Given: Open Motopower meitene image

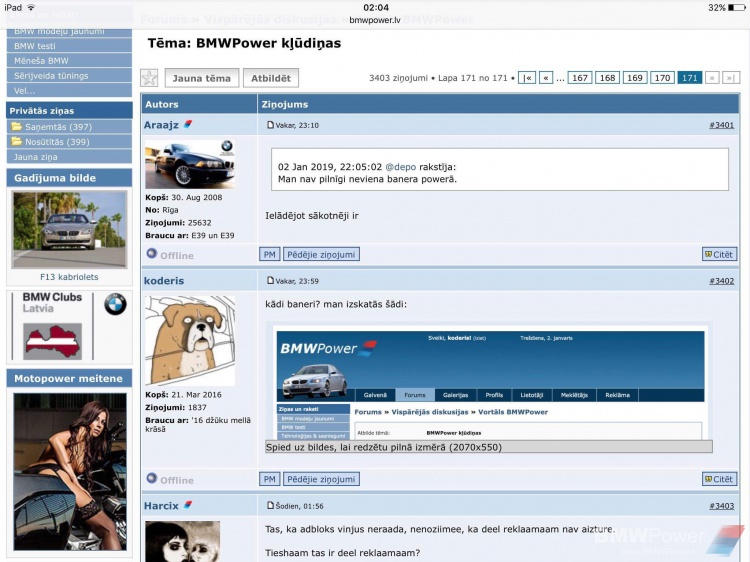Looking at the screenshot, I should [x=70, y=472].
